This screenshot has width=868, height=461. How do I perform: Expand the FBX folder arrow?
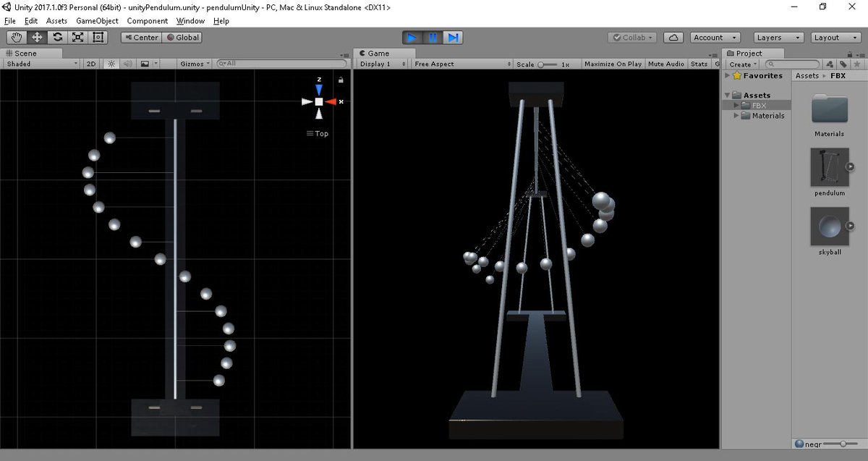pyautogui.click(x=737, y=105)
